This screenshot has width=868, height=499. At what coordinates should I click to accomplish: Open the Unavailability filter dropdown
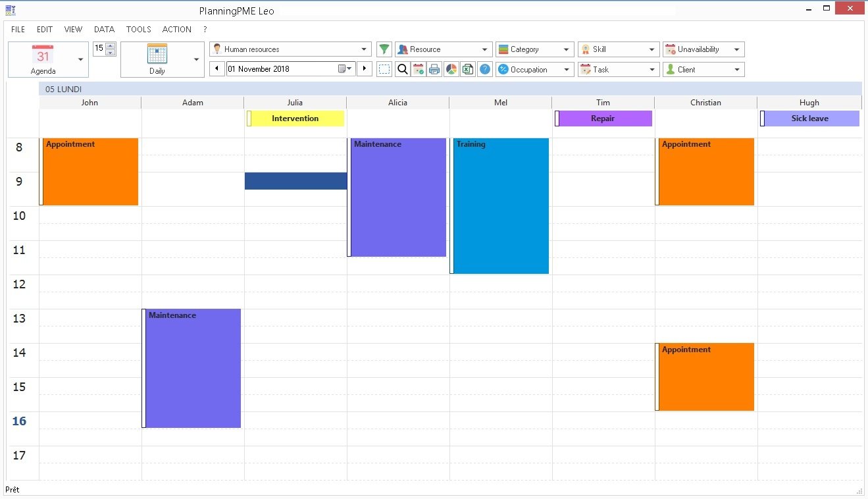coord(703,49)
